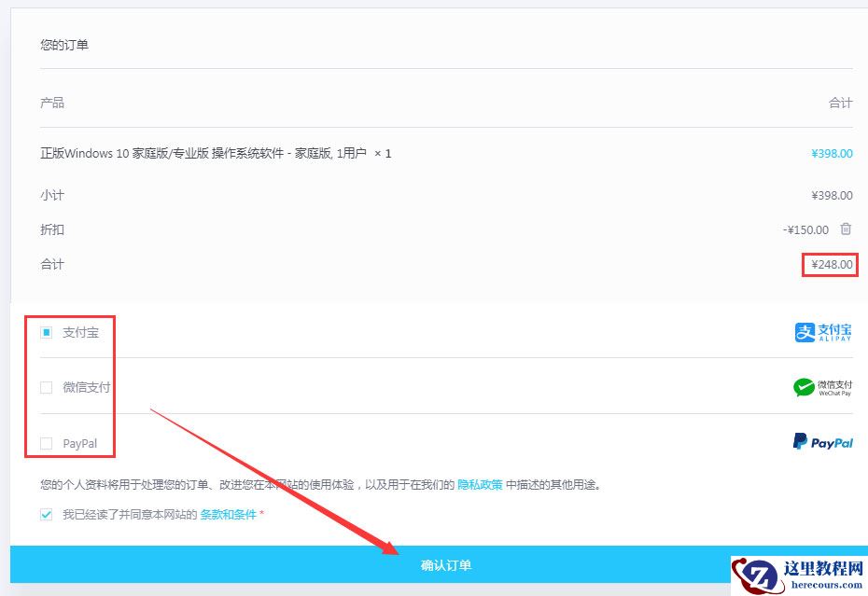Click the highlighted ¥248.00 total amount
This screenshot has height=596, width=868.
831,265
